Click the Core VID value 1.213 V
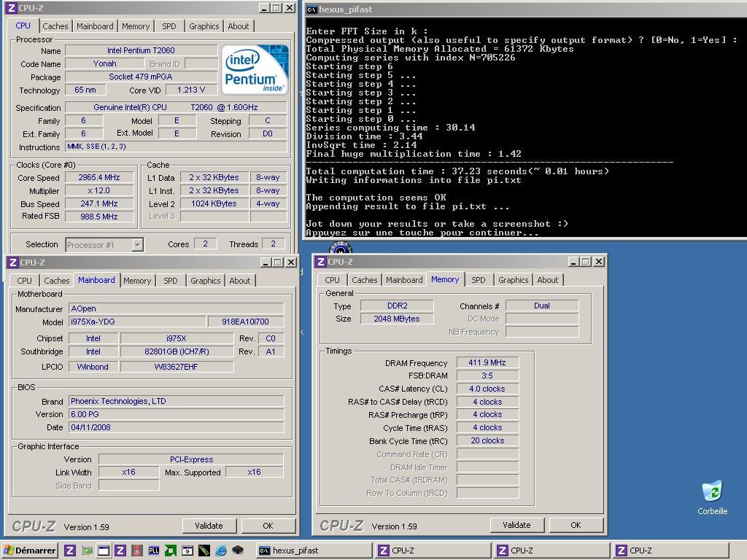Viewport: 747px width, 560px height. pos(191,90)
